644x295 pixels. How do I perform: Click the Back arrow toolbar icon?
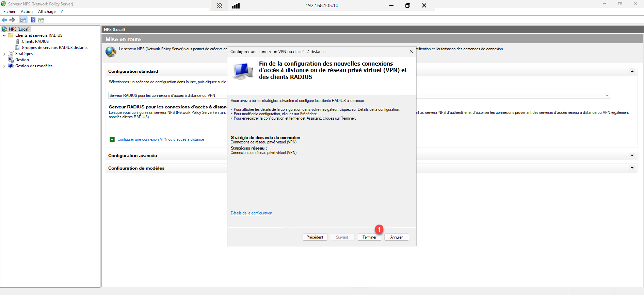pos(5,20)
